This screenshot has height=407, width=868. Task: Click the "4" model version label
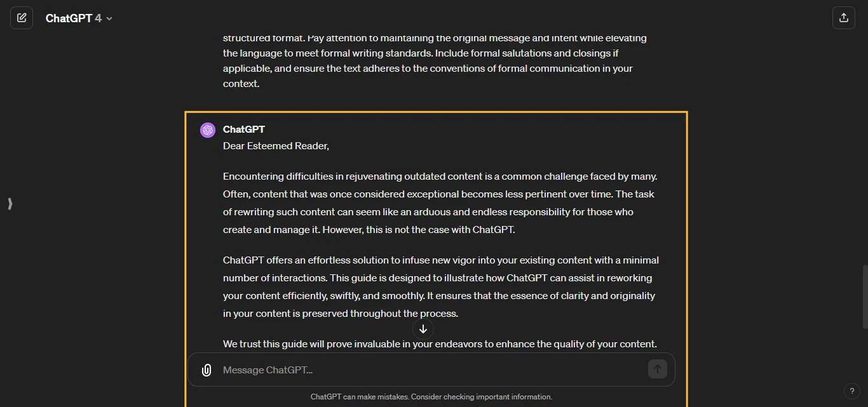tap(99, 18)
